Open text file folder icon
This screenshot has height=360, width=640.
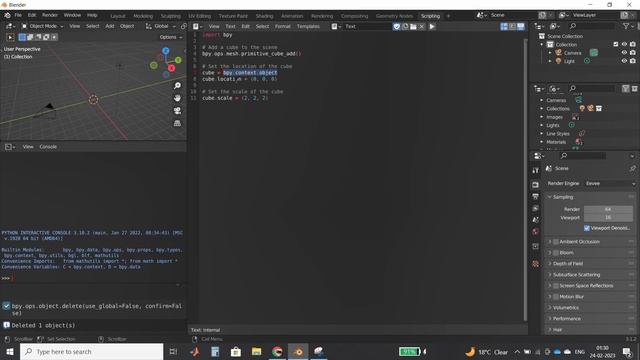coord(413,27)
